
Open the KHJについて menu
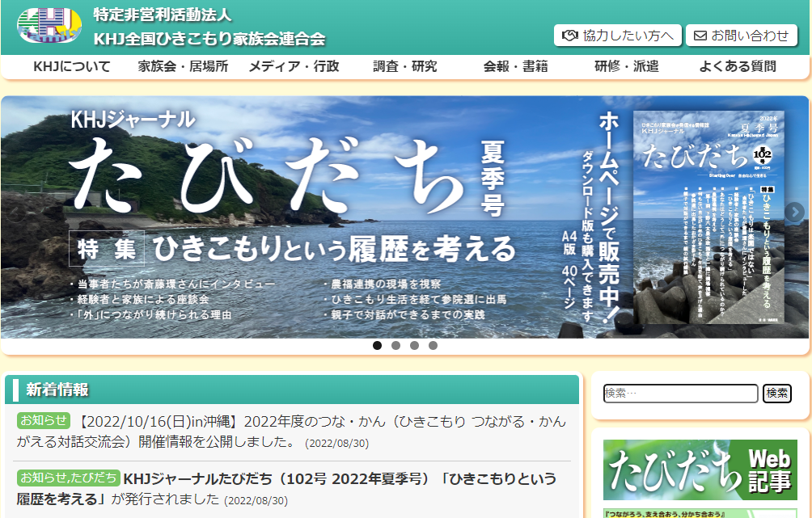(72, 66)
